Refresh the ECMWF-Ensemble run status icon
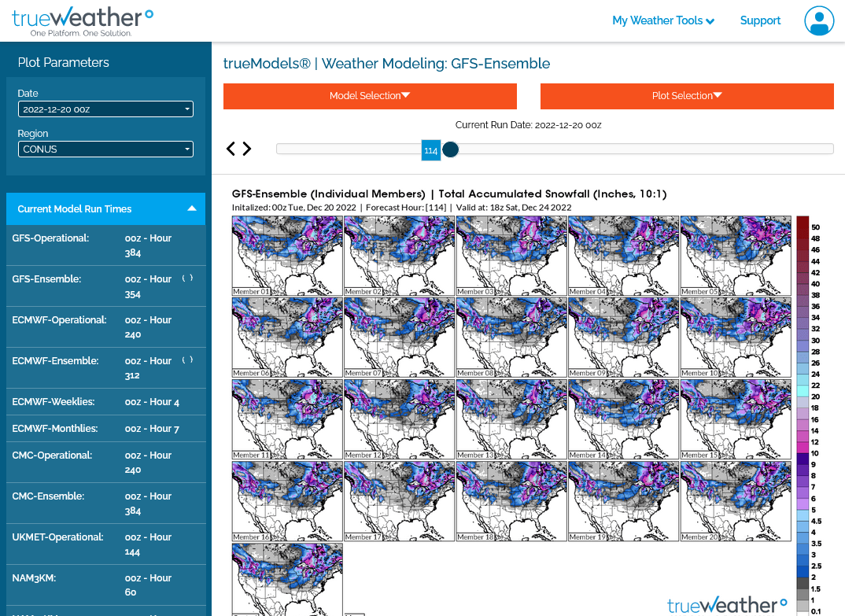This screenshot has width=845, height=616. [x=187, y=360]
